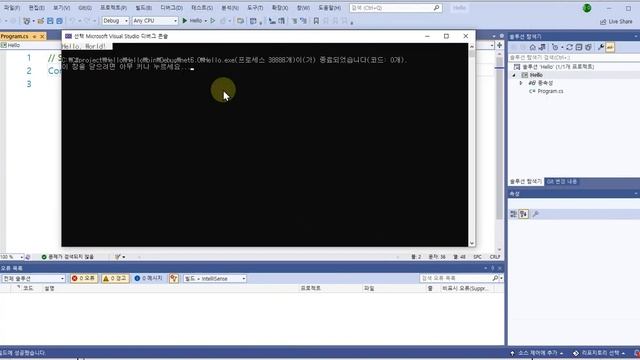640x360 pixels.
Task: Start debugging with green Hello play button
Action: [192, 20]
